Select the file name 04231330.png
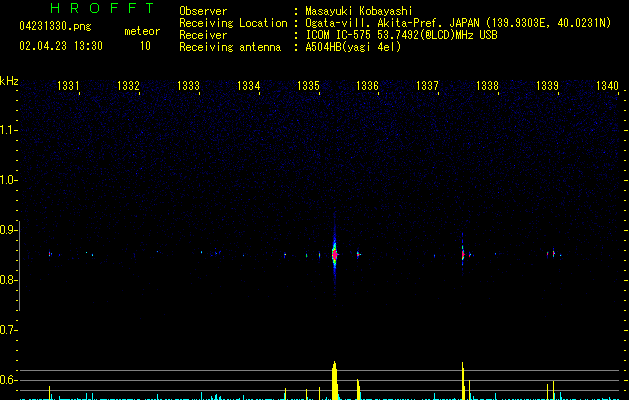Image resolution: width=629 pixels, height=400 pixels. [55, 27]
